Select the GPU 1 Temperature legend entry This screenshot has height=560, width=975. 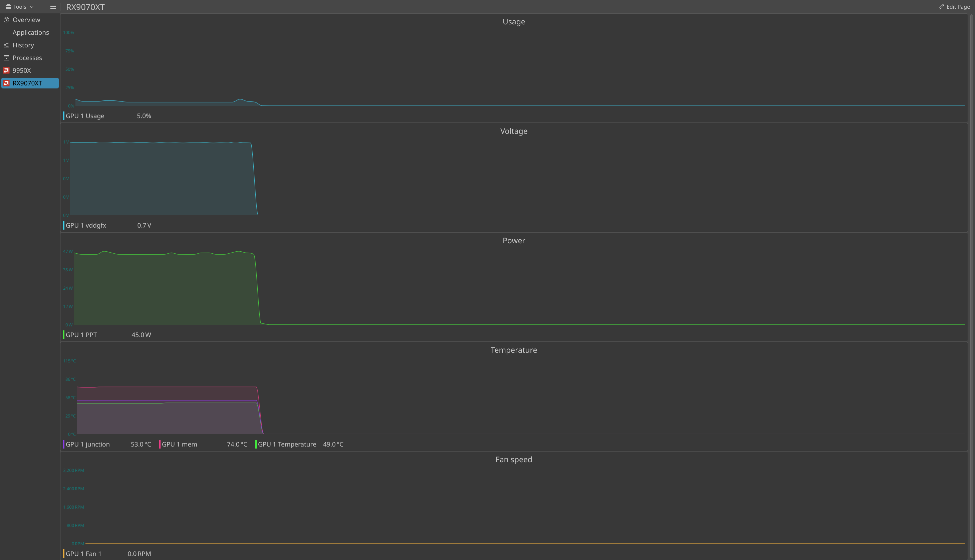coord(287,444)
